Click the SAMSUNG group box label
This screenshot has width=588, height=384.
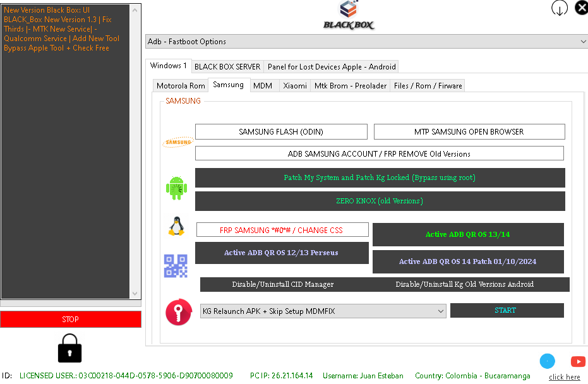(183, 101)
